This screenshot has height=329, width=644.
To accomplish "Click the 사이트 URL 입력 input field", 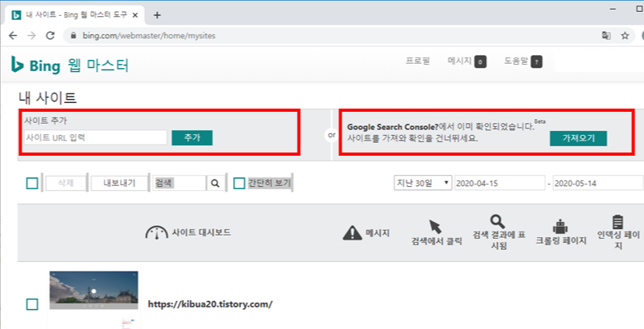I will tap(95, 137).
